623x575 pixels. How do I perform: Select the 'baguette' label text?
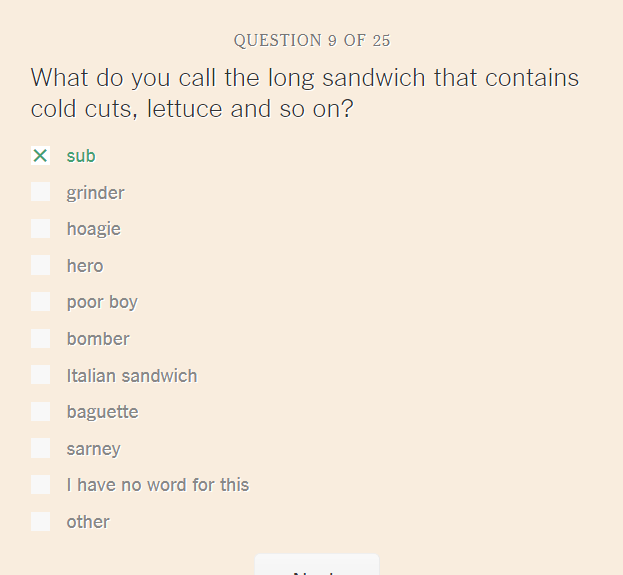[103, 412]
